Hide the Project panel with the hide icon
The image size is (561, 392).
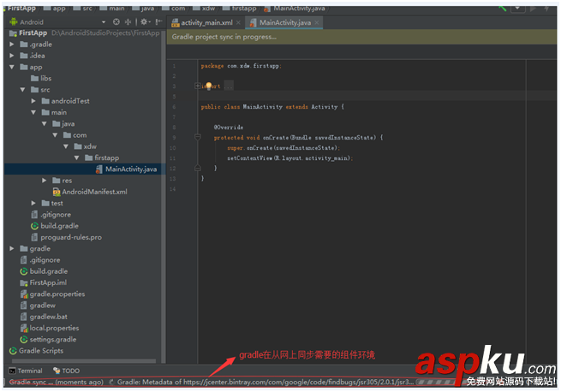tap(158, 21)
